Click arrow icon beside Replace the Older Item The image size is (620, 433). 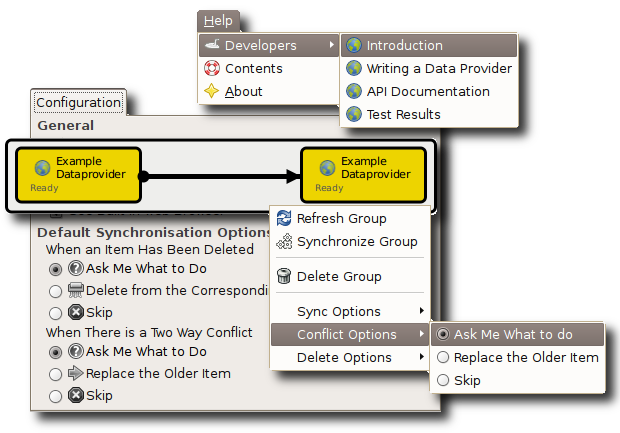click(76, 373)
